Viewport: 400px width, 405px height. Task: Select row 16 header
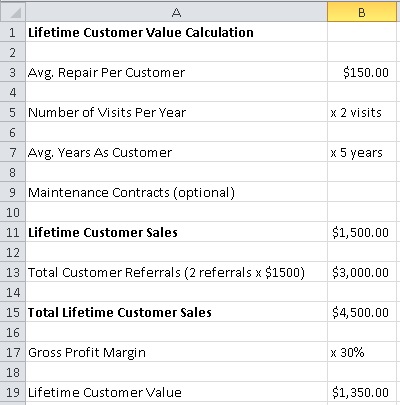click(13, 332)
